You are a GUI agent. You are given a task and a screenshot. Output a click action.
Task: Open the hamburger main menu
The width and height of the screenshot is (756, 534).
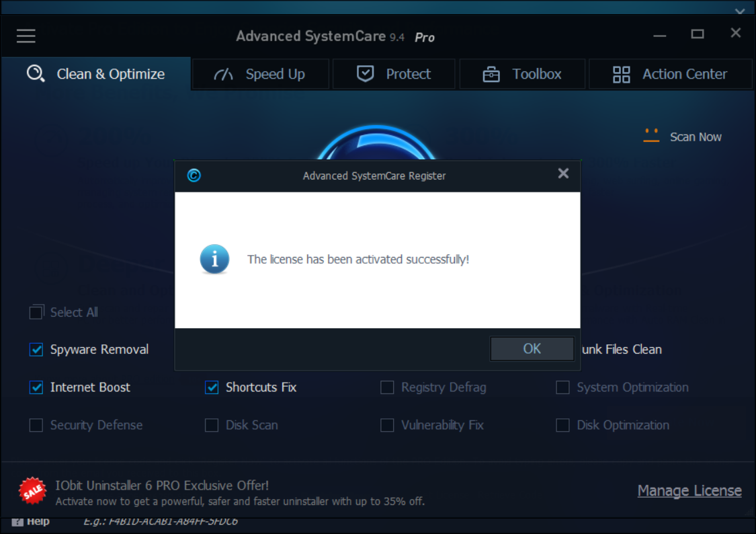click(26, 36)
